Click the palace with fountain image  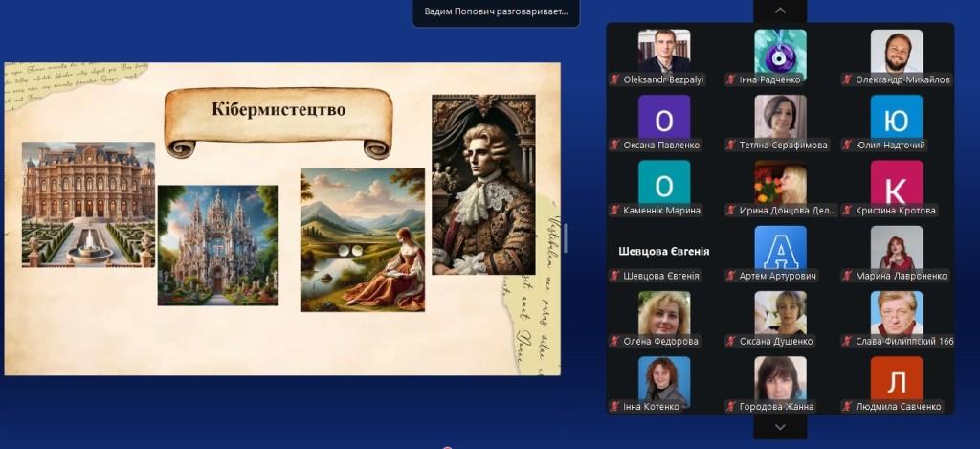pos(88,204)
